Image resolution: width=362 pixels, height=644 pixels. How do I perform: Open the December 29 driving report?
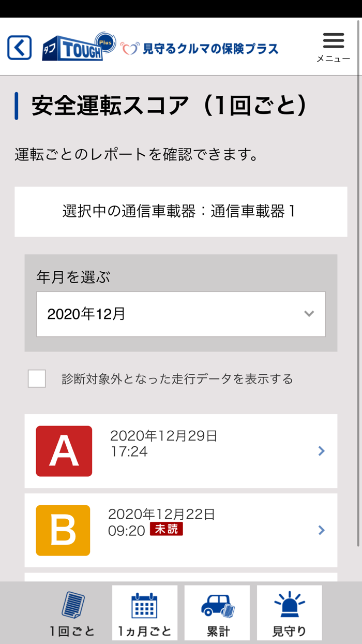coord(181,450)
